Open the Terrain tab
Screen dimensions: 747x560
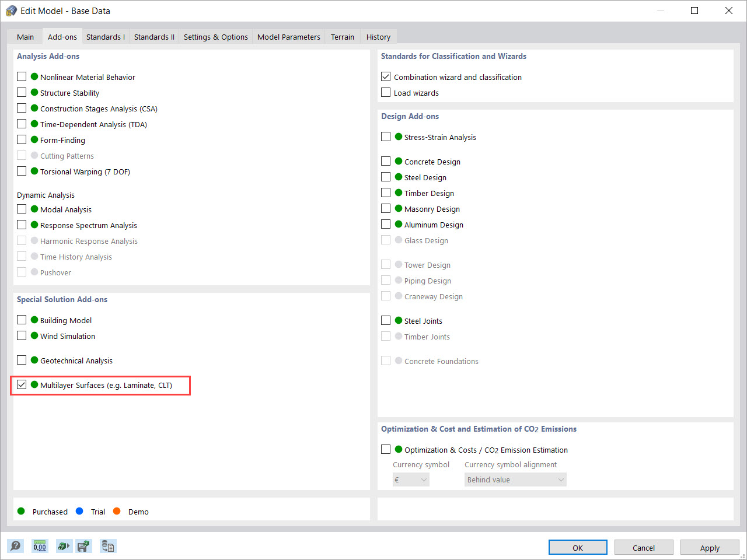point(343,36)
